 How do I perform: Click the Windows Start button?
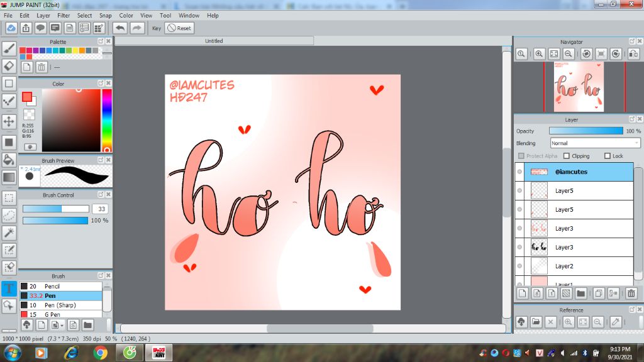(x=13, y=353)
